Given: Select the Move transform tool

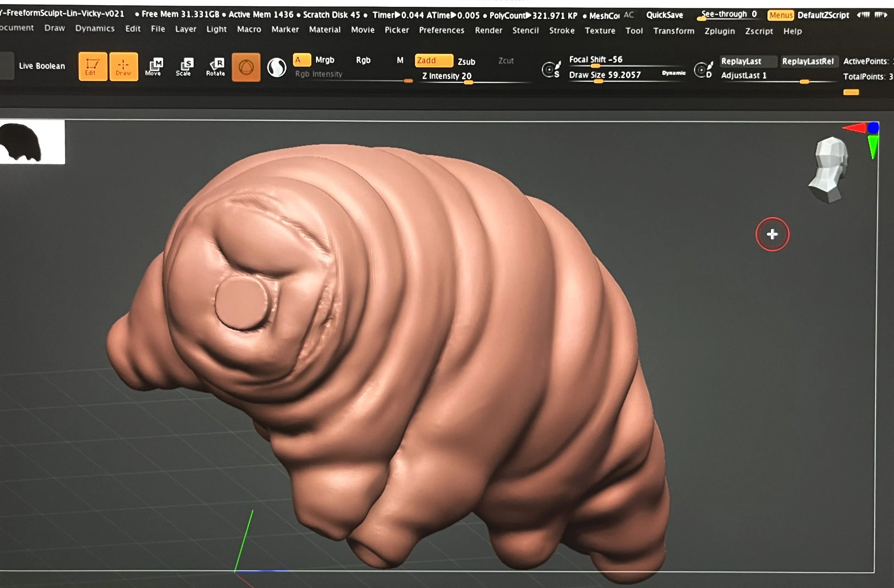Looking at the screenshot, I should click(x=154, y=67).
